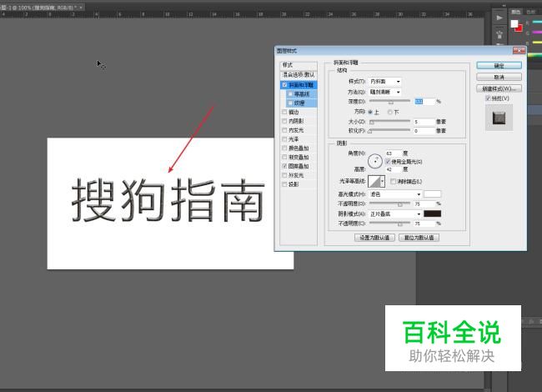Click the 光泽等高线 contour thumbnail
The width and height of the screenshot is (542, 392).
[374, 182]
